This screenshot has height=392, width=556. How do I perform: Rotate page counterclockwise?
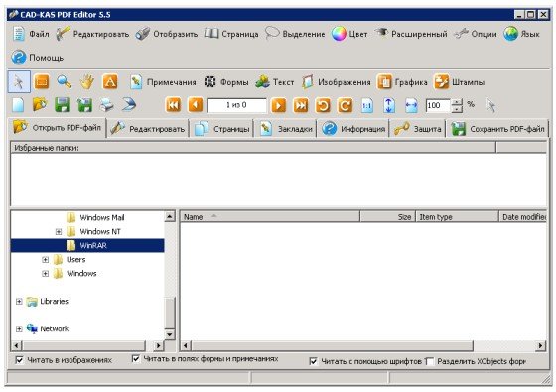point(323,105)
